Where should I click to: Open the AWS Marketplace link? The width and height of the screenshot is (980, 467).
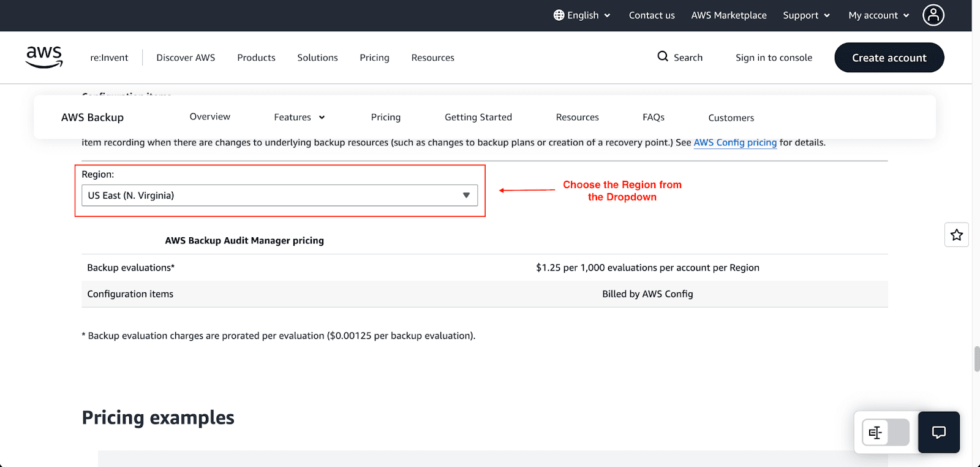point(729,15)
